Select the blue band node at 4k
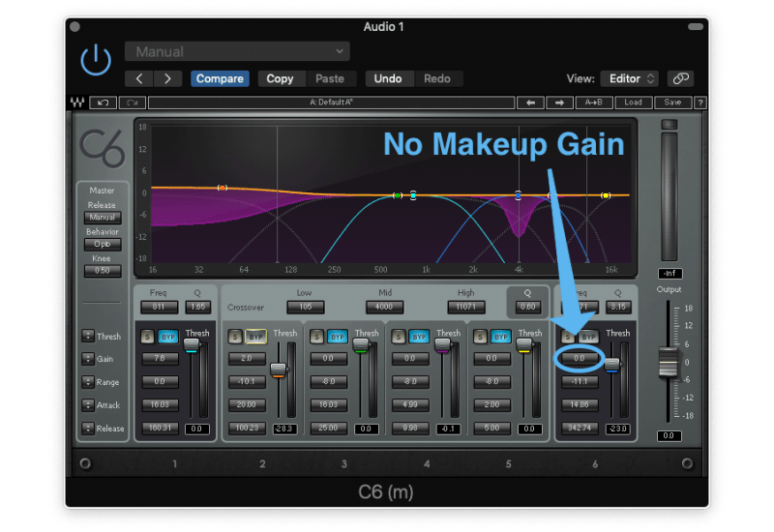This screenshot has width=774, height=532. pos(518,195)
